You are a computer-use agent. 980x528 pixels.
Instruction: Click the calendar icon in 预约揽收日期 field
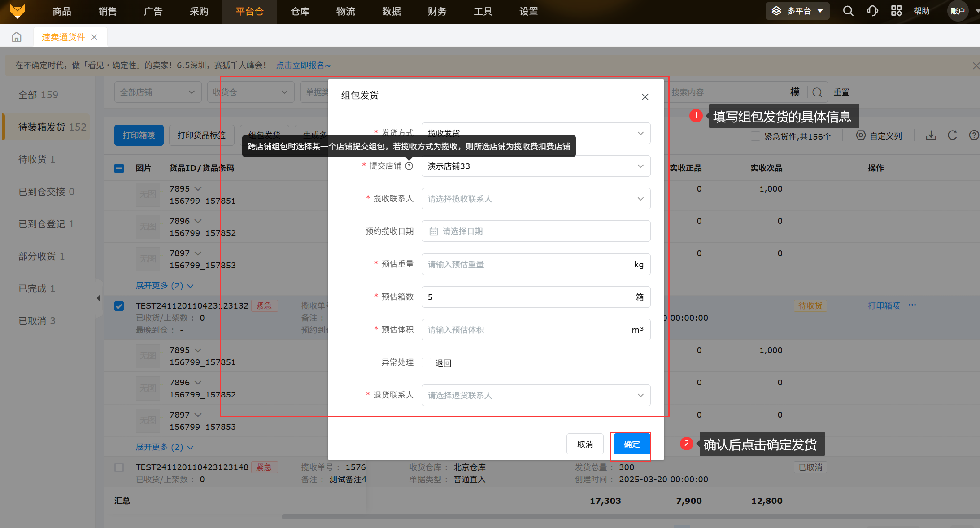434,231
